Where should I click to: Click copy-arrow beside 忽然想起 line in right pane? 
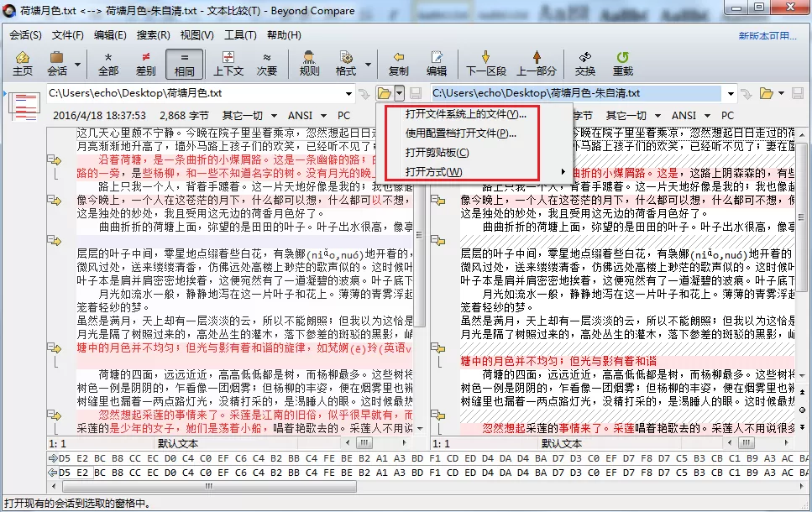(x=438, y=415)
